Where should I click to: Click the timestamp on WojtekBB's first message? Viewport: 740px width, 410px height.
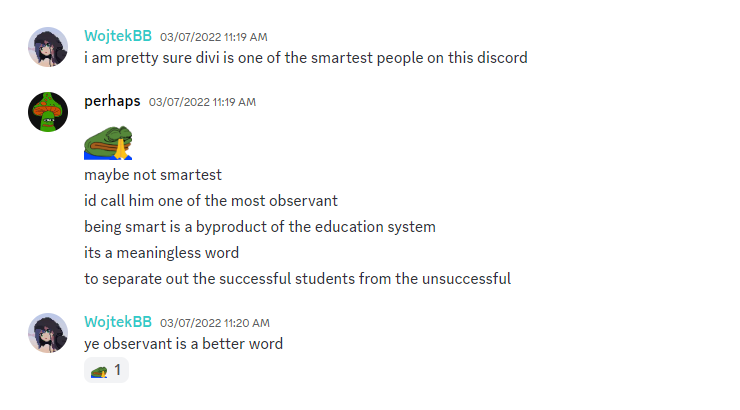[x=214, y=37]
